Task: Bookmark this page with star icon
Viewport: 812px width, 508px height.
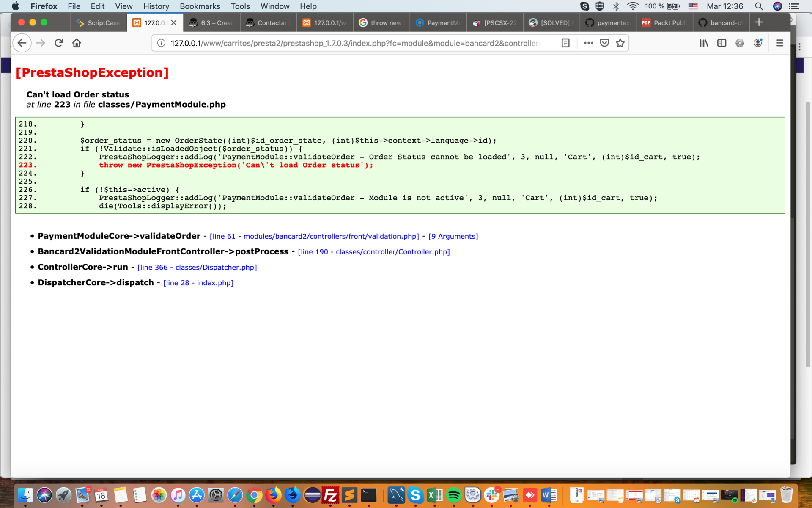Action: pos(620,43)
